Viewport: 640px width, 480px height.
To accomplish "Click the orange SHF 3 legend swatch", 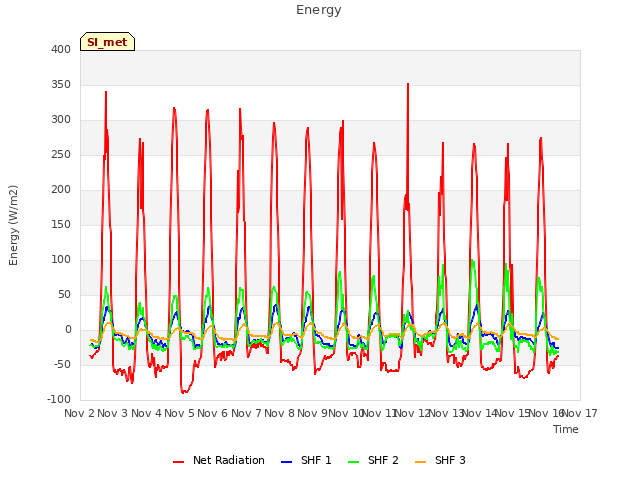I will tap(421, 462).
